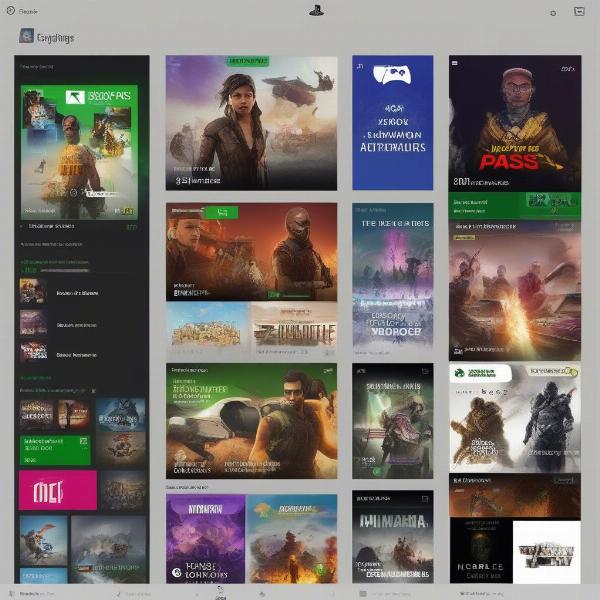
Task: Open the cart icon in the top-right corner
Action: click(x=579, y=11)
